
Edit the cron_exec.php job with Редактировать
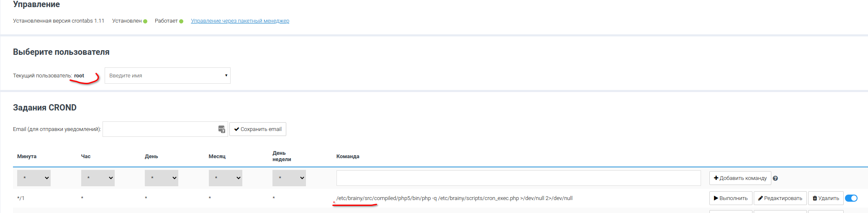780,198
